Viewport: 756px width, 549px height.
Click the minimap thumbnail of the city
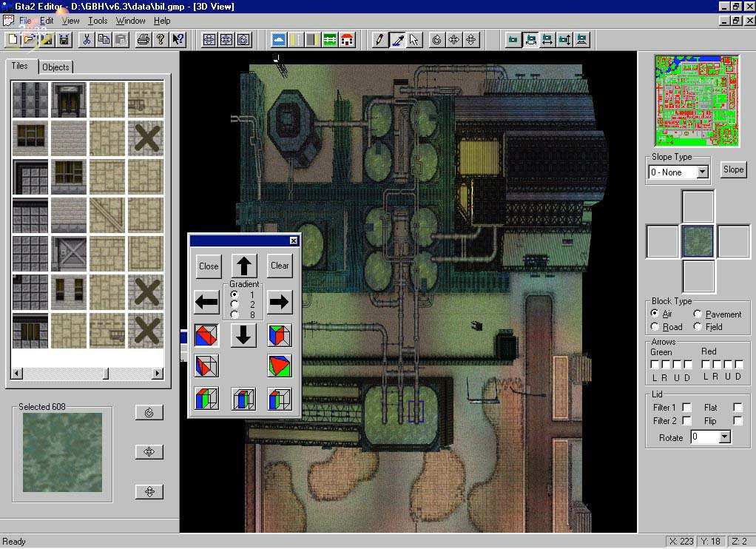tap(696, 101)
